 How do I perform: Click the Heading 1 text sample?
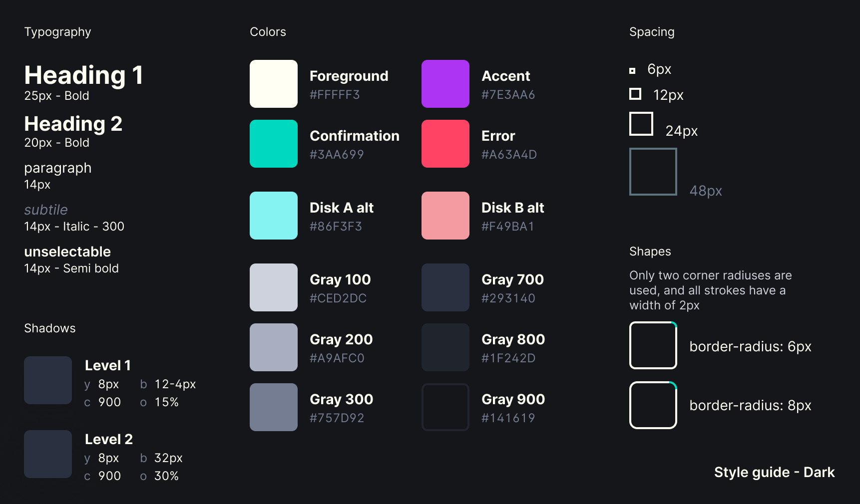(84, 75)
